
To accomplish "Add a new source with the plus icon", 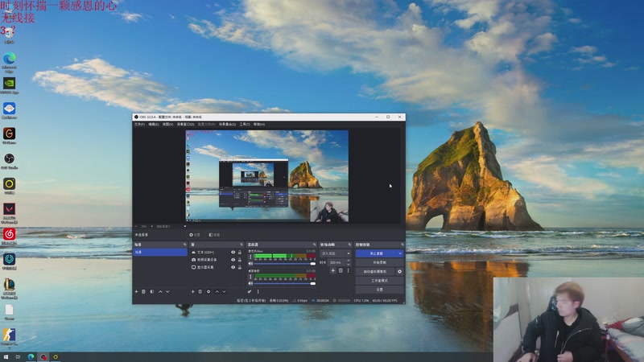I will click(x=192, y=291).
